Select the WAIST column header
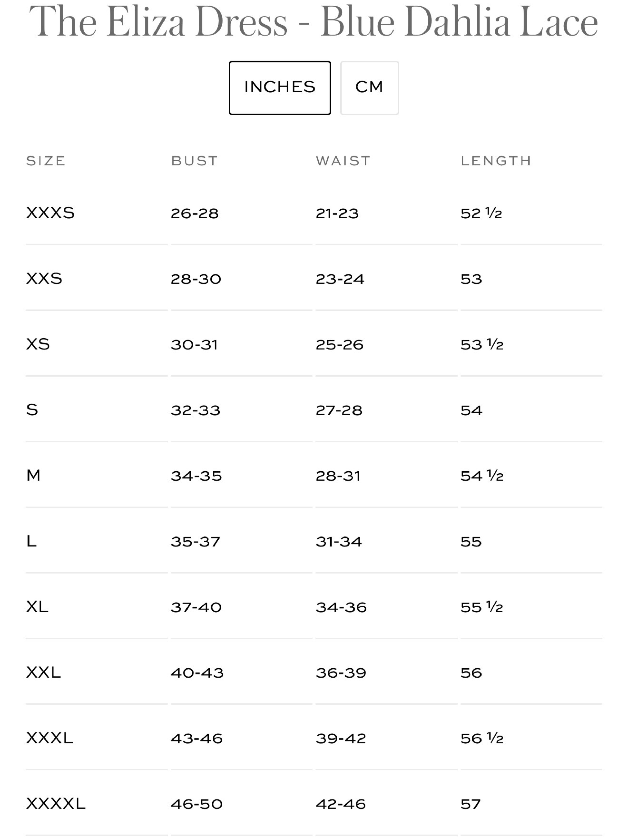 tap(343, 161)
